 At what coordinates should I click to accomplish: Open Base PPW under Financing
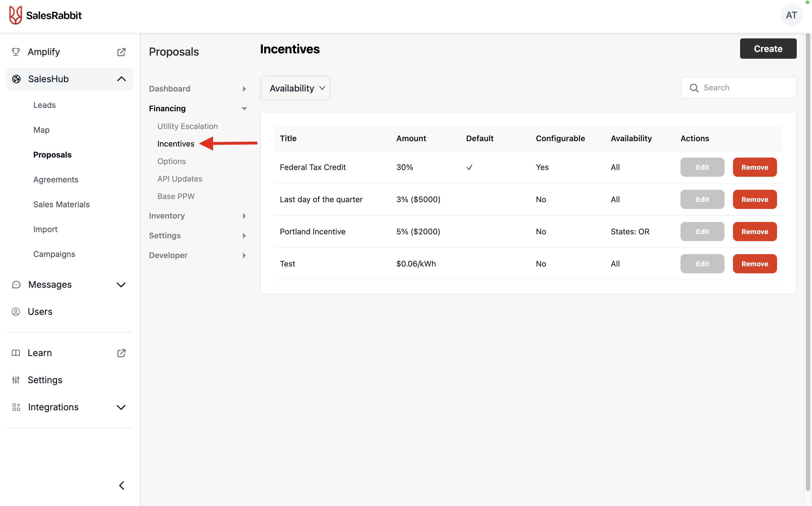(x=176, y=197)
